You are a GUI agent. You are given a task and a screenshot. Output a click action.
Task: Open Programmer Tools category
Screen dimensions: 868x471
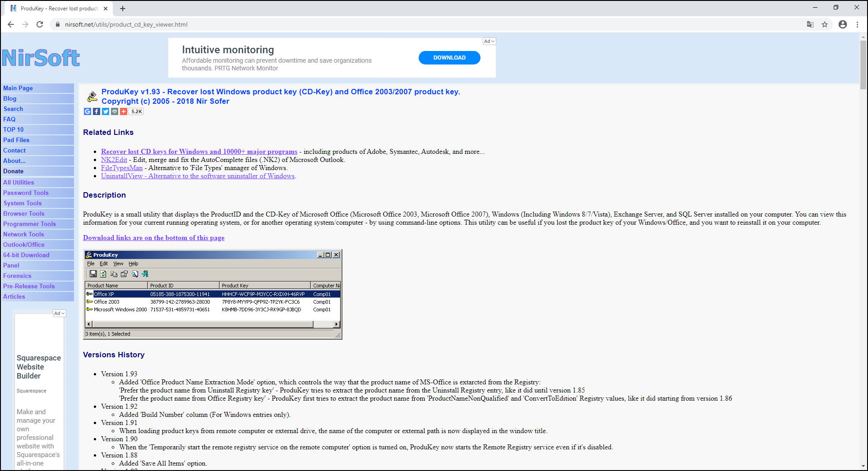(37, 224)
